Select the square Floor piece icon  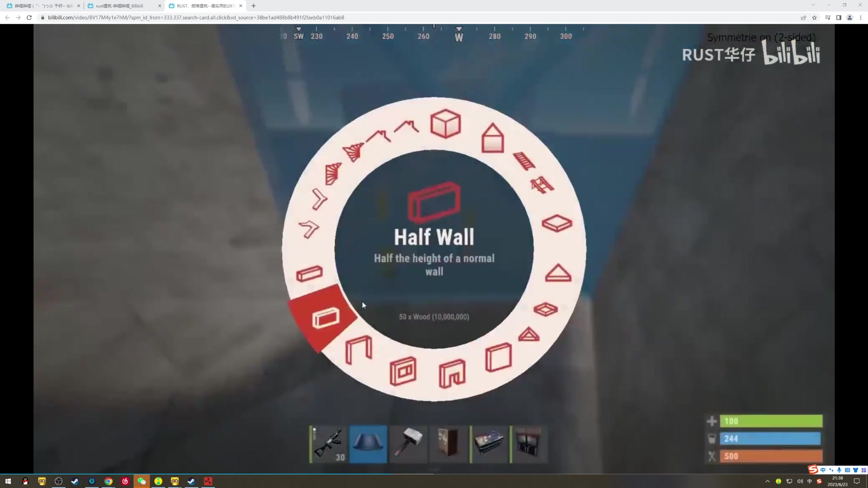pyautogui.click(x=557, y=223)
